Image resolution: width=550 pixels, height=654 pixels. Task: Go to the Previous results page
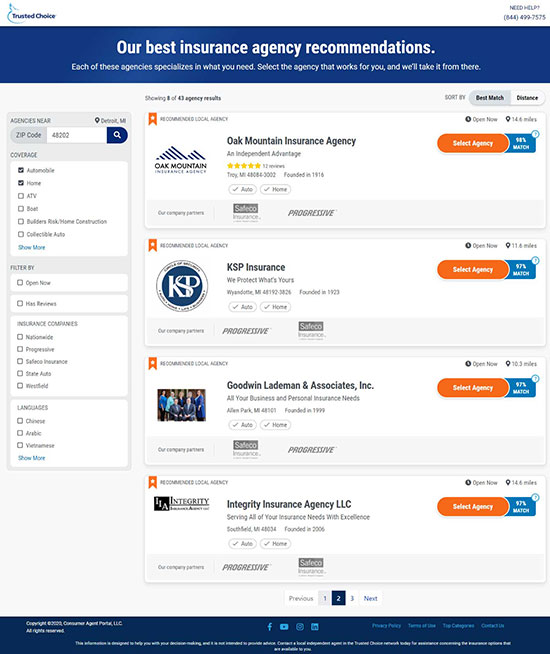(301, 598)
